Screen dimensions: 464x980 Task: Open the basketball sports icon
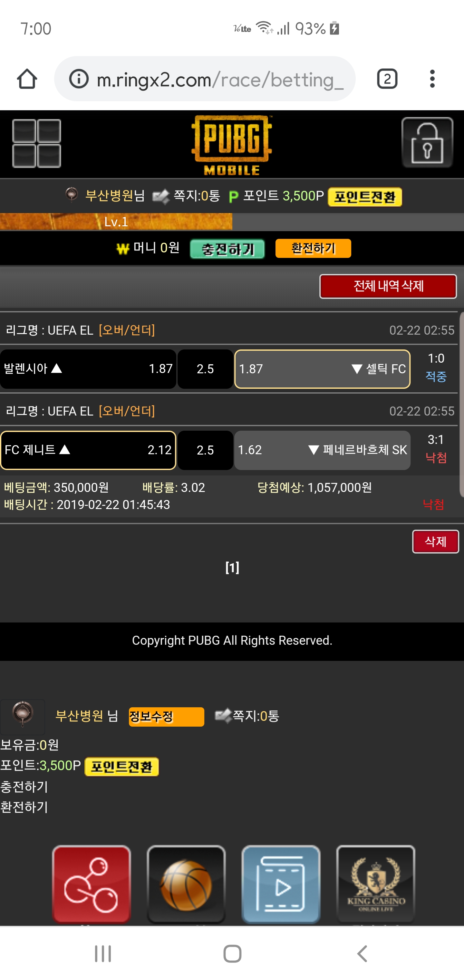coord(186,884)
